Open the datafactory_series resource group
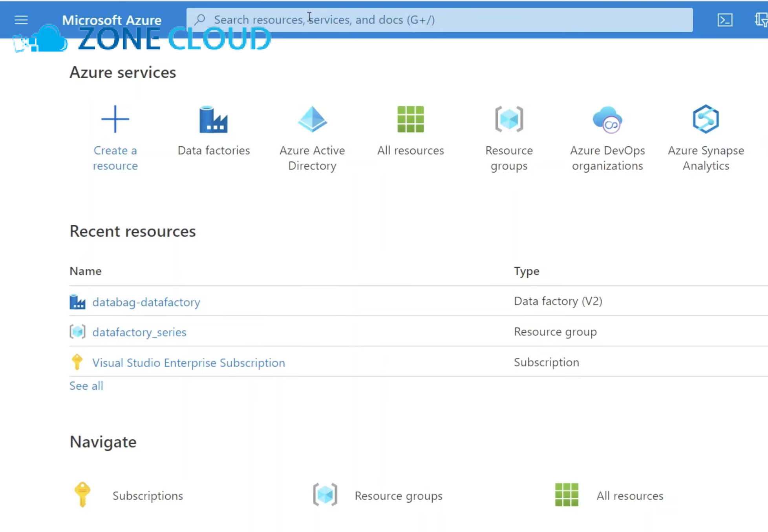This screenshot has width=768, height=532. (139, 332)
